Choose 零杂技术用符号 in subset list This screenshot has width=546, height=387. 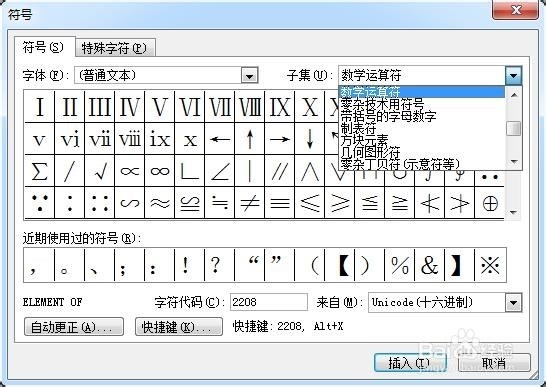[421, 104]
